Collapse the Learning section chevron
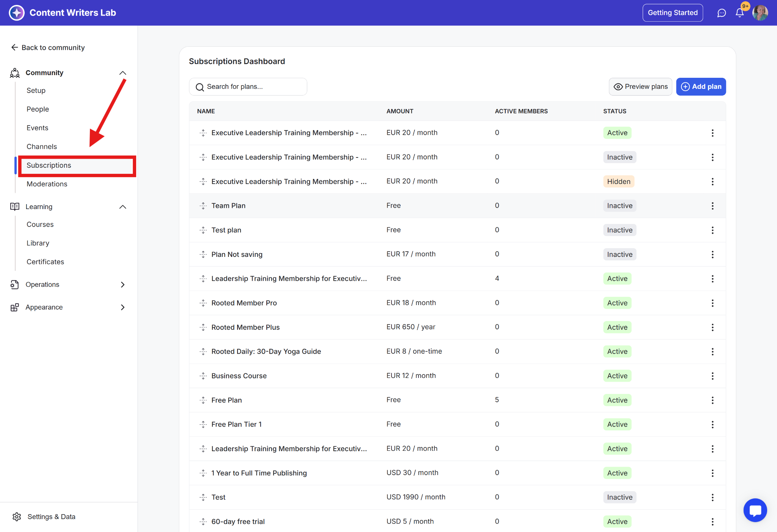The height and width of the screenshot is (532, 777). click(x=123, y=207)
